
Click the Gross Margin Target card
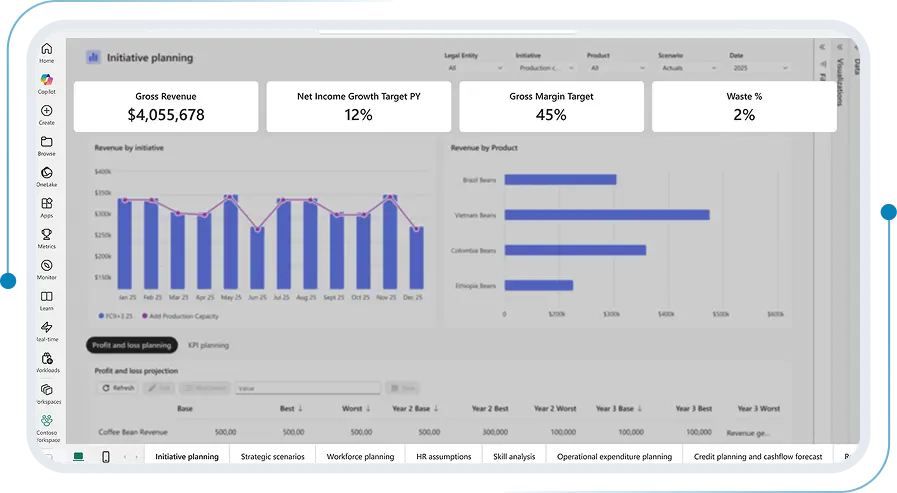click(551, 106)
